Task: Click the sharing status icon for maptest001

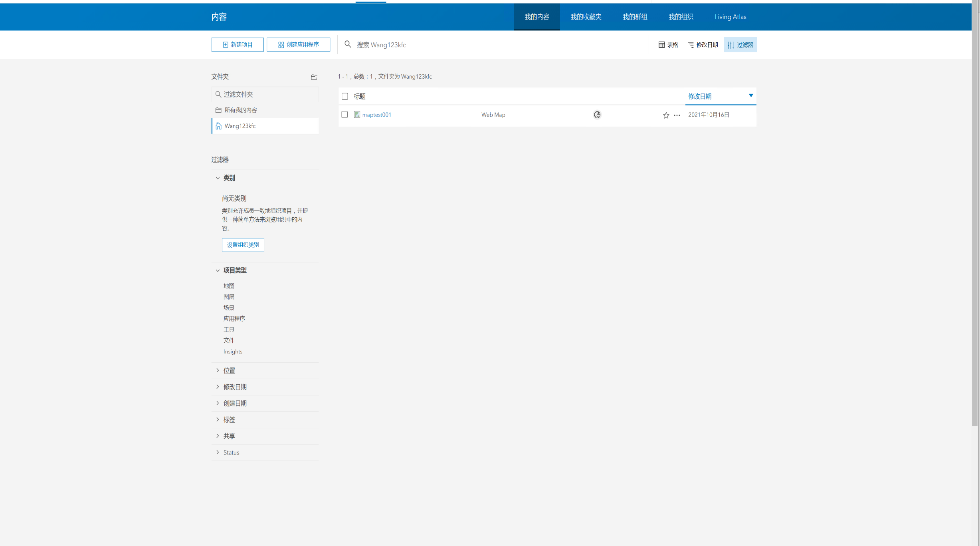Action: [x=597, y=115]
